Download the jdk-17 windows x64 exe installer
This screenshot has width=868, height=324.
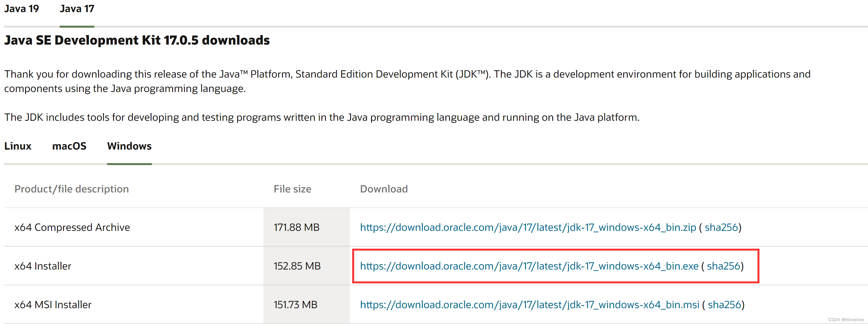(529, 266)
